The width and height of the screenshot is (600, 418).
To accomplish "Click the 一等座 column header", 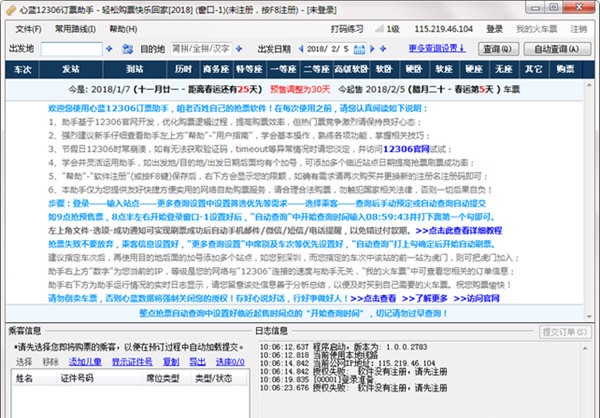I will pos(283,69).
